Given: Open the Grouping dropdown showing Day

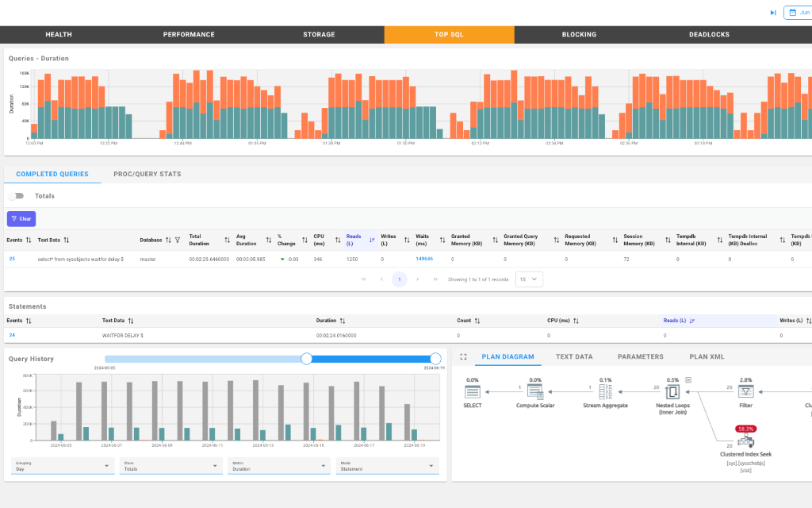Looking at the screenshot, I should [x=62, y=466].
